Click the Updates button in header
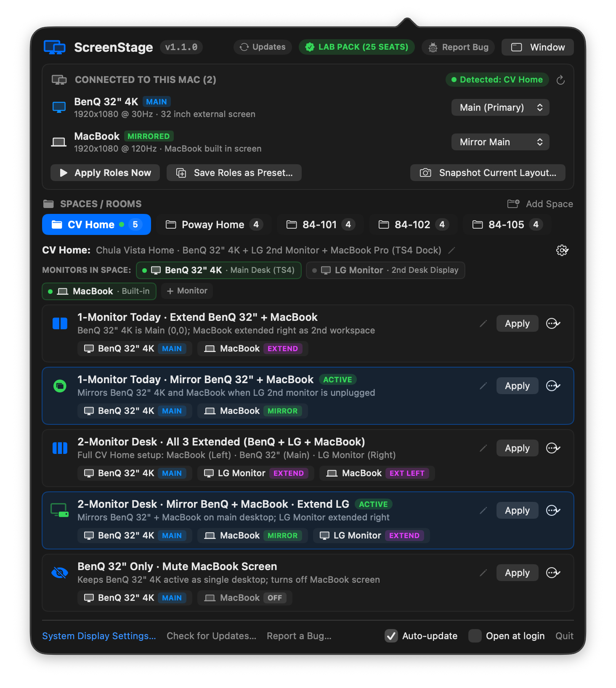 coord(263,47)
